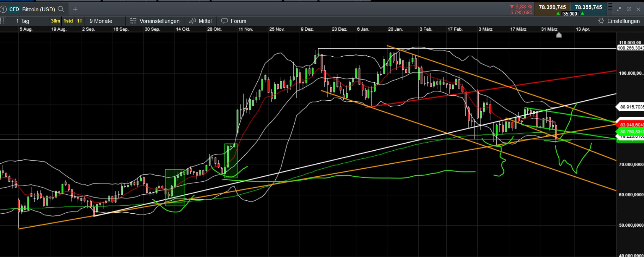Click the Einstellungen gear icon
This screenshot has height=257, width=644.
coord(601,21)
